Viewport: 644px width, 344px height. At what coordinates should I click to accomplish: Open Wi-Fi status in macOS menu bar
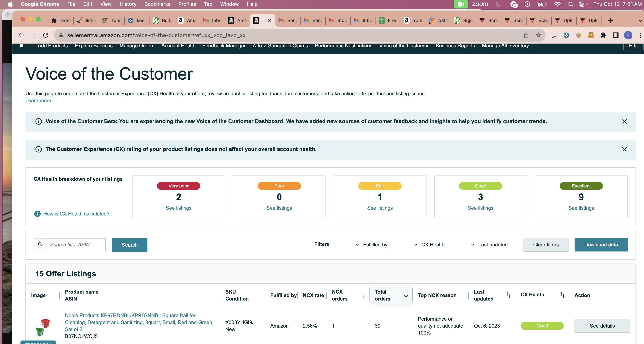557,4
